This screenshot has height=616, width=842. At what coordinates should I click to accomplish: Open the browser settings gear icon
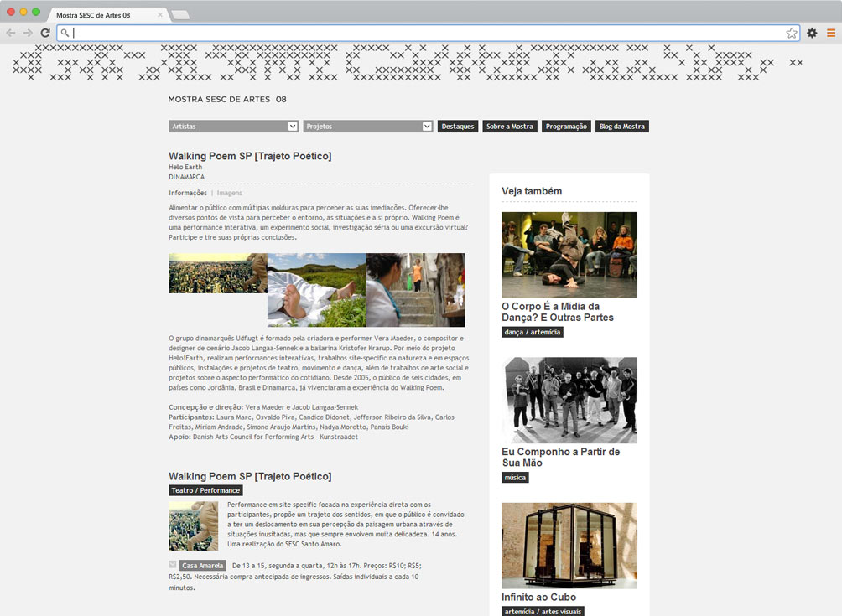click(x=812, y=33)
